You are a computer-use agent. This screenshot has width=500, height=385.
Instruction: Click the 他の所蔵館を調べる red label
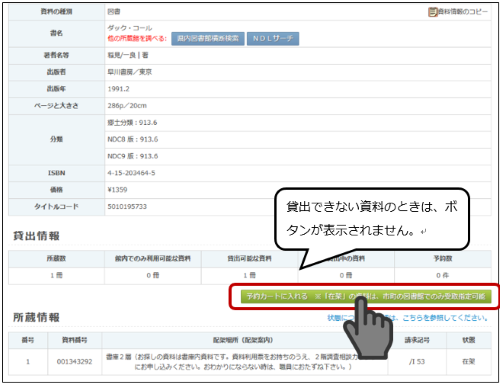[137, 39]
